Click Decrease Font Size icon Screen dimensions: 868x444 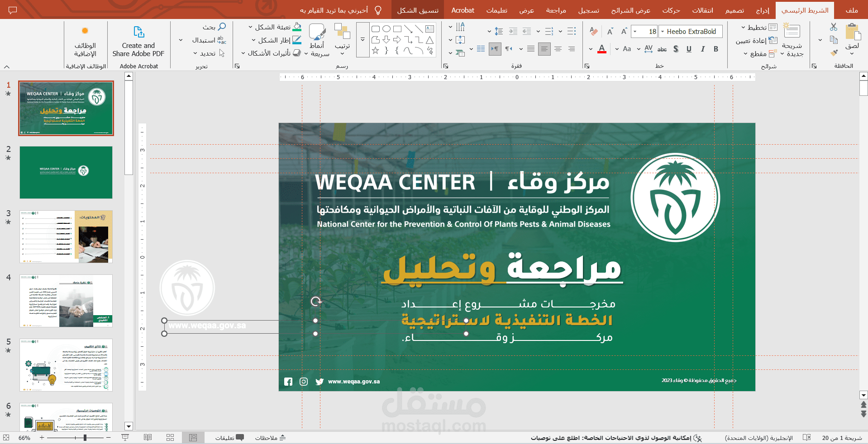[x=610, y=32]
